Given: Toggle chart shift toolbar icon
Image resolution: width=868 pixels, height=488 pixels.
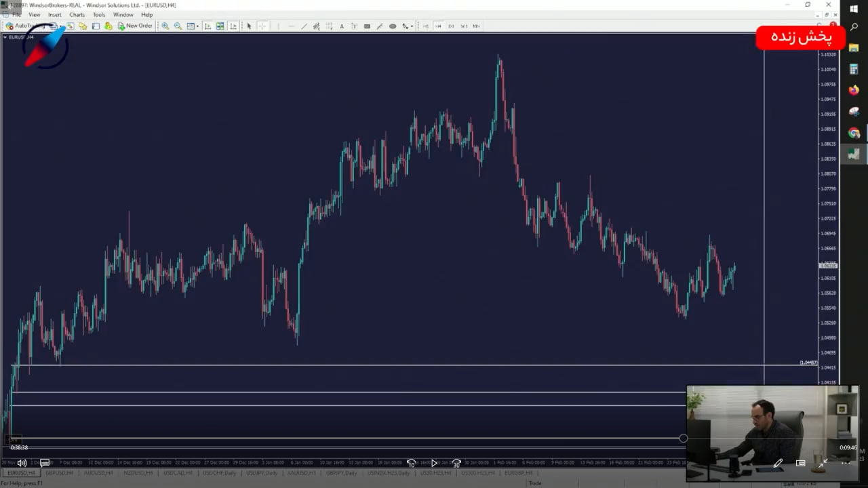Looking at the screenshot, I should 233,26.
